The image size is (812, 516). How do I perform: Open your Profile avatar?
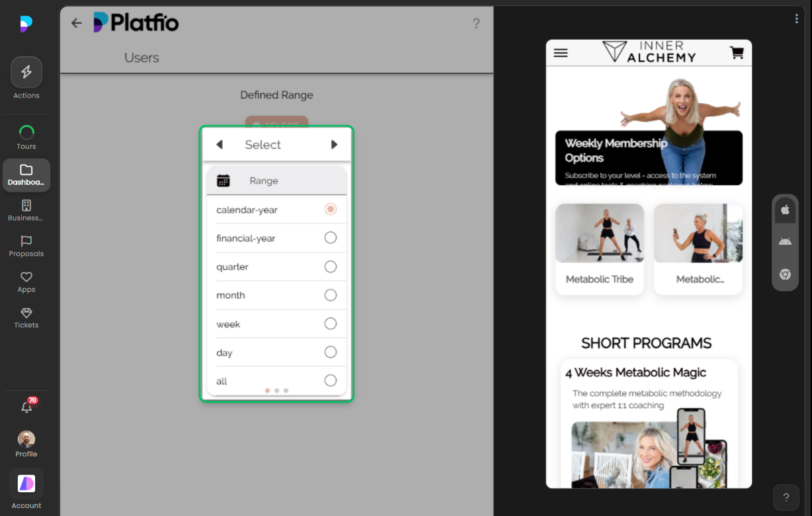click(x=26, y=439)
